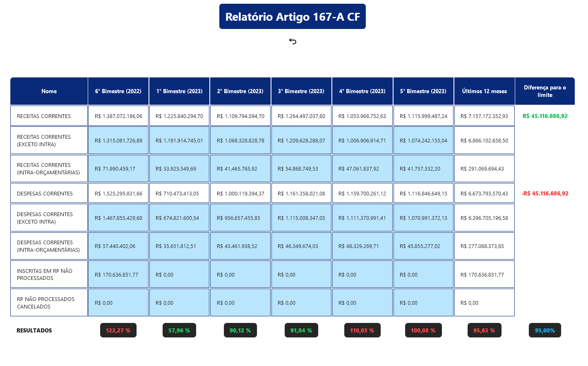This screenshot has height=366, width=588.
Task: Select the RECEITAS CORRENTES row name
Action: (x=49, y=116)
